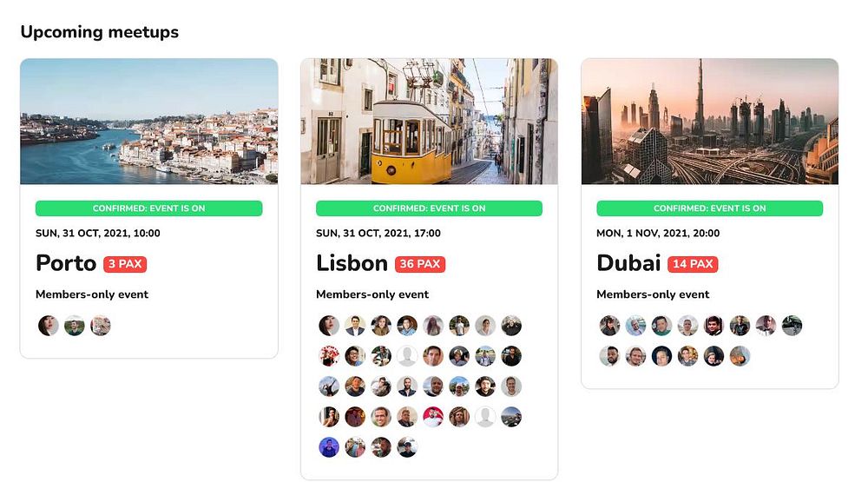Image resolution: width=868 pixels, height=482 pixels.
Task: Select red-background avatar in Lisbon's fourth row
Action: pyautogui.click(x=433, y=417)
